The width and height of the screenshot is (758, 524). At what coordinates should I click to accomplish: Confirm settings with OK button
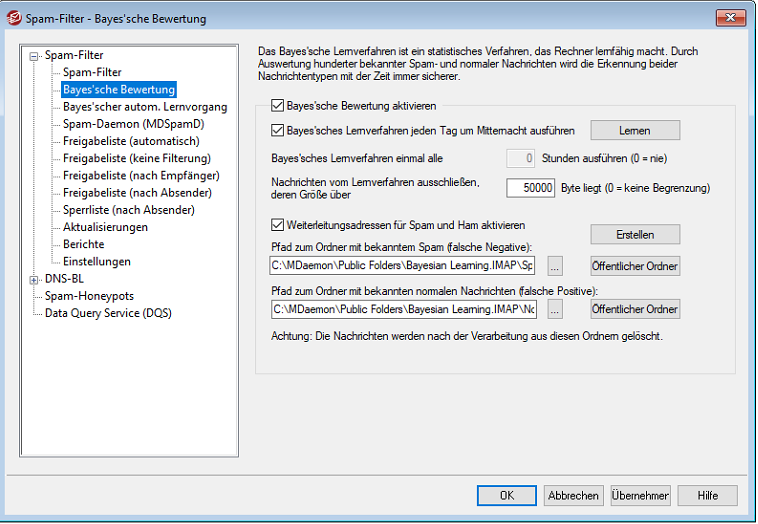(506, 495)
